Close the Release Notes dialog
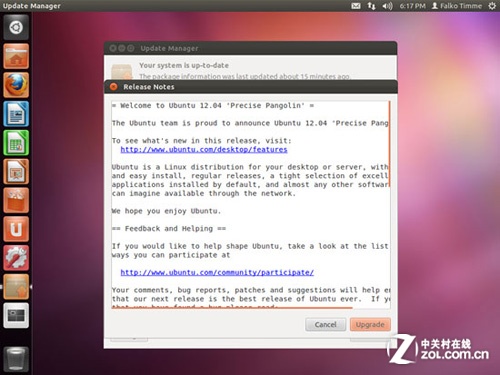Image resolution: width=500 pixels, height=375 pixels. 114,87
